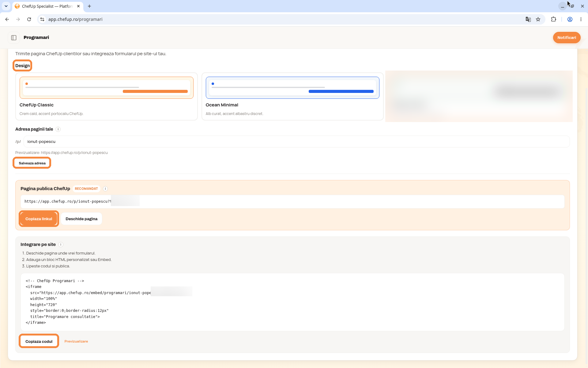Viewport: 588px width, 368px height.
Task: Select the ChefUp Classic design card
Action: click(x=106, y=97)
